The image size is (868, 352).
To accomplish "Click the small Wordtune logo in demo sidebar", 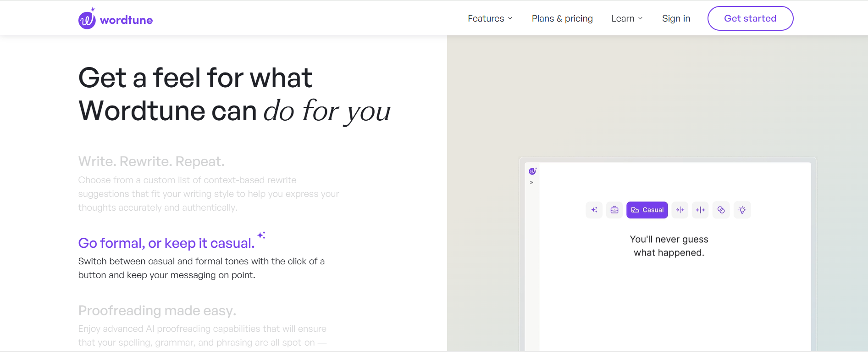I will point(532,171).
